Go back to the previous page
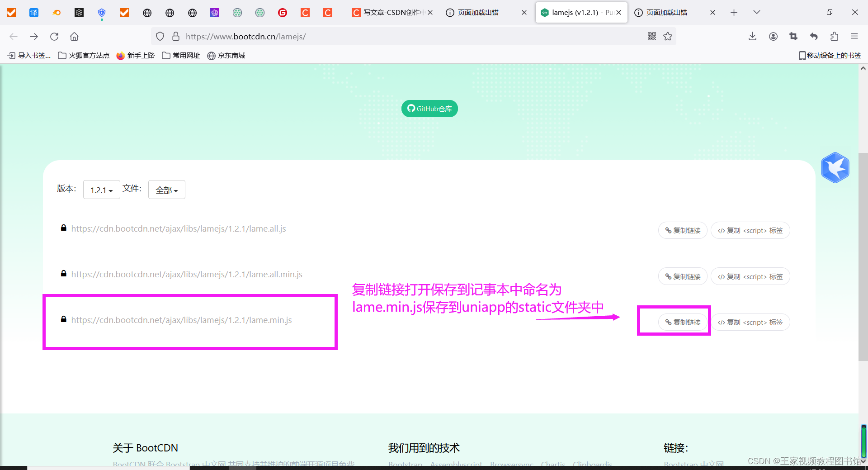 (14, 37)
